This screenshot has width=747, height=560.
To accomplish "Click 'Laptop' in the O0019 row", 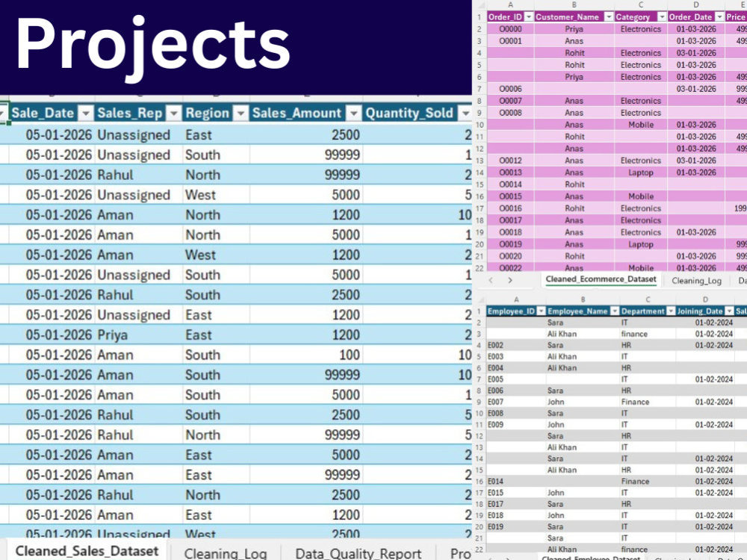I will click(641, 244).
